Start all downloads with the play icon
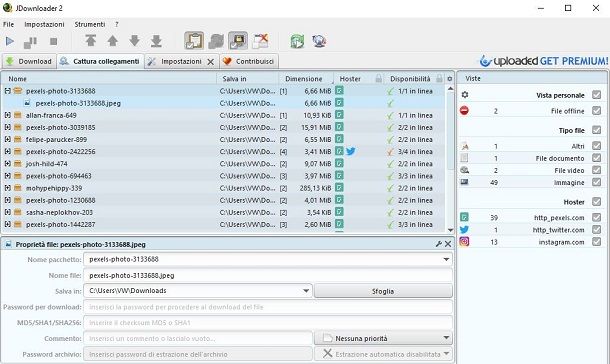 pos(10,41)
